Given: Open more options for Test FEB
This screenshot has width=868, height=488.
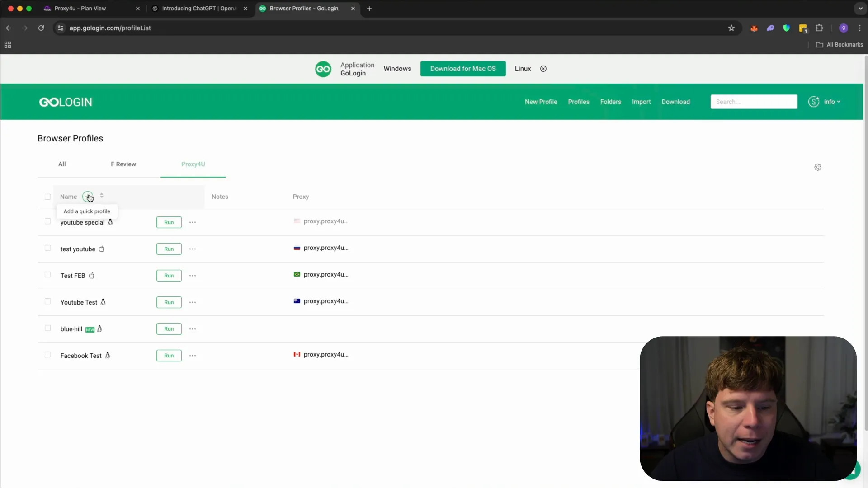Looking at the screenshot, I should pyautogui.click(x=193, y=276).
